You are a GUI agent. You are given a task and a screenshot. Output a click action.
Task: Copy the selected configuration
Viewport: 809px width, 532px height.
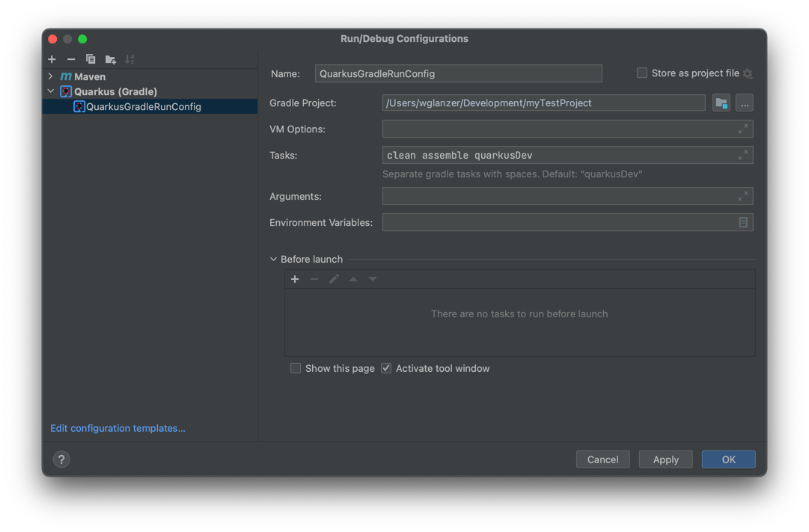91,59
